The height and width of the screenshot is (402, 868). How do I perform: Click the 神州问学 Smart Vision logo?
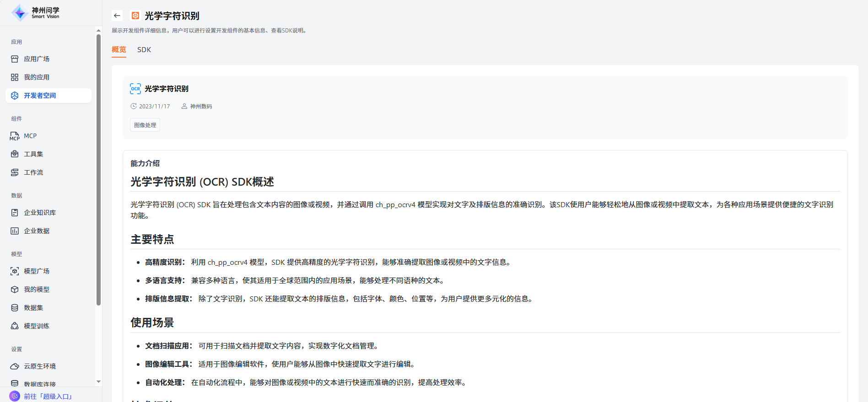(x=36, y=13)
